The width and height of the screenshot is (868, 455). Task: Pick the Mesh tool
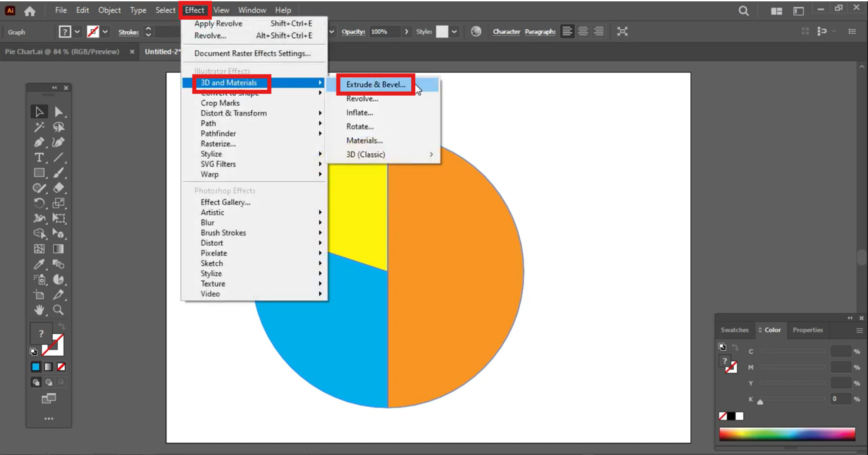[x=39, y=249]
